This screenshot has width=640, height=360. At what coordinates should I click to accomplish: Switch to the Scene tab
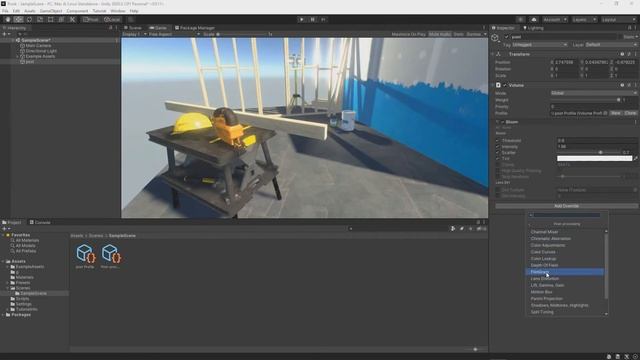(x=133, y=28)
